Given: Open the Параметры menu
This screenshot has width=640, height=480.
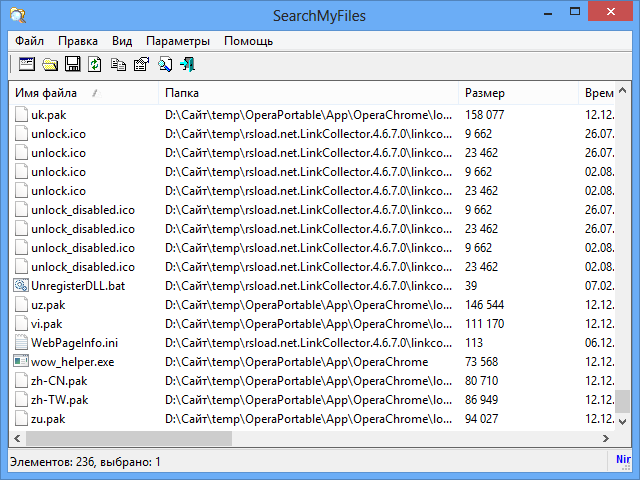Looking at the screenshot, I should pyautogui.click(x=178, y=41).
